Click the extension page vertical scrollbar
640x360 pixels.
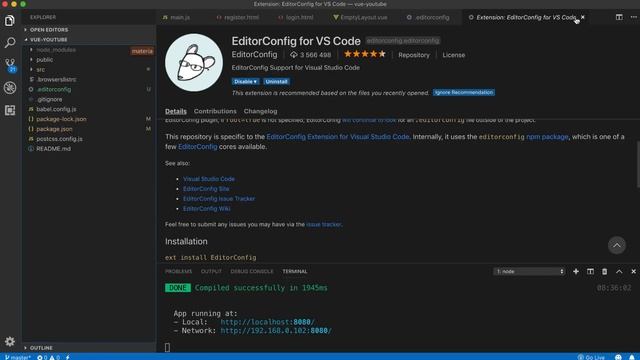(x=638, y=164)
